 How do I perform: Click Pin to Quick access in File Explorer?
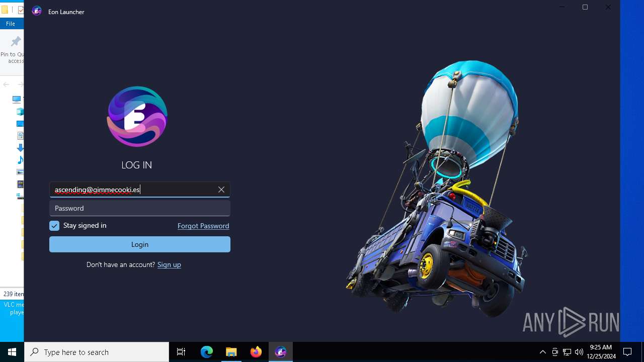(x=12, y=49)
